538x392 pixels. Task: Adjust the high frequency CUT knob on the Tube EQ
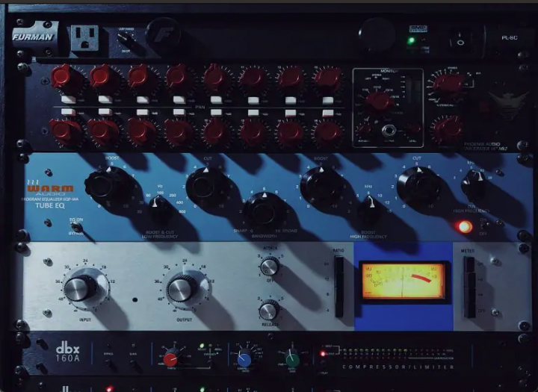pyautogui.click(x=418, y=187)
